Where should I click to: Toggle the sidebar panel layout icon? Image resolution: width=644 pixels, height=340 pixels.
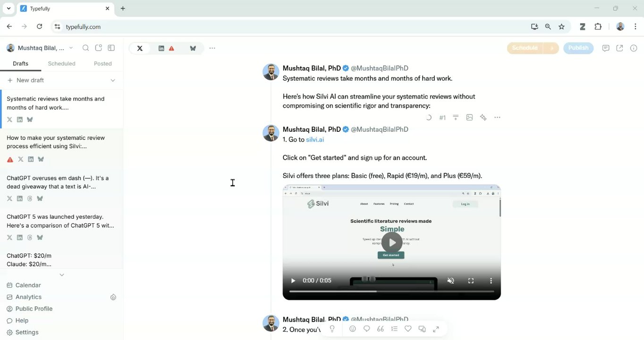(111, 48)
